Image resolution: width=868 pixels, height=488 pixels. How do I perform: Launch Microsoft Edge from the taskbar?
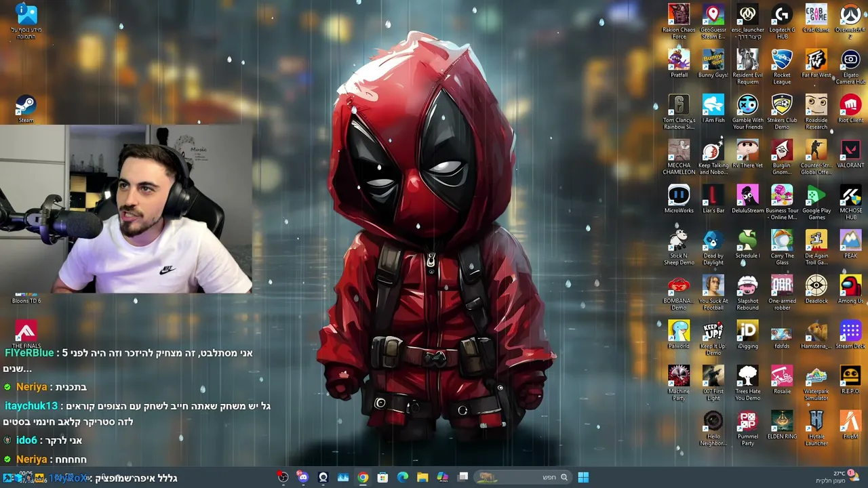tap(403, 477)
